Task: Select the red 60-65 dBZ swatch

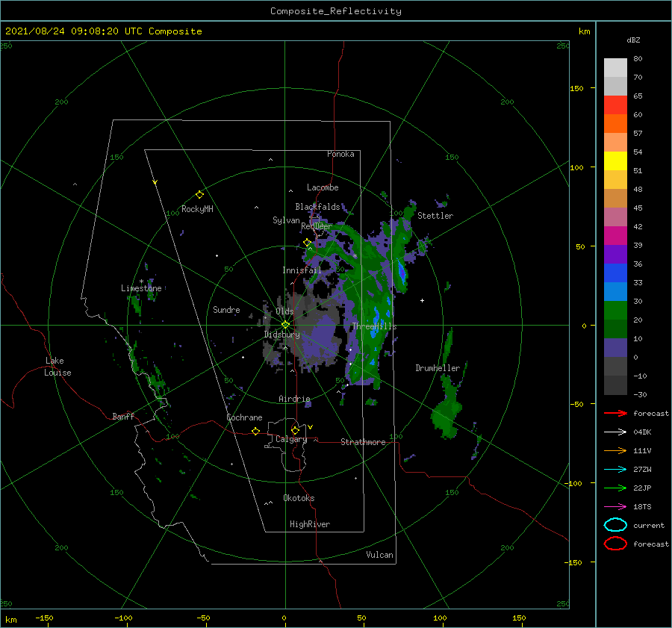Action: [x=615, y=105]
